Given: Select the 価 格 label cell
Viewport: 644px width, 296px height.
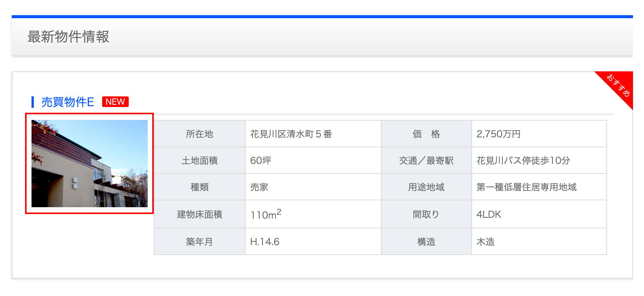Looking at the screenshot, I should click(x=426, y=134).
